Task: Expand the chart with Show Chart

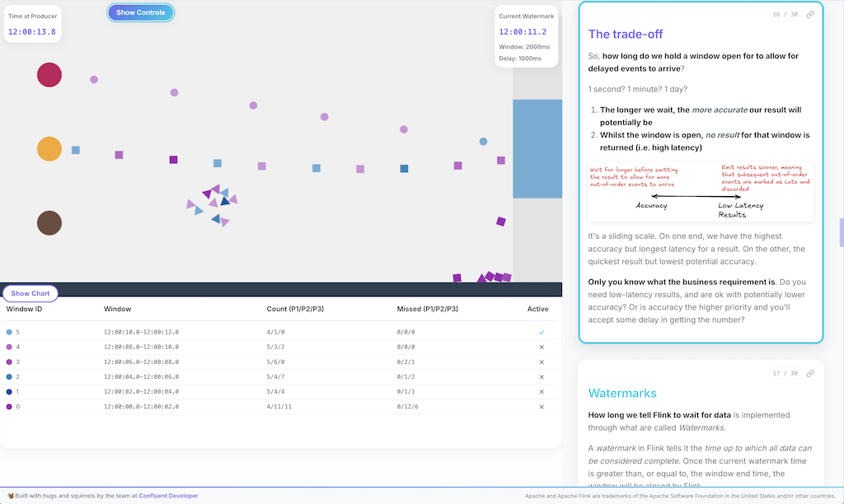Action: click(x=30, y=293)
